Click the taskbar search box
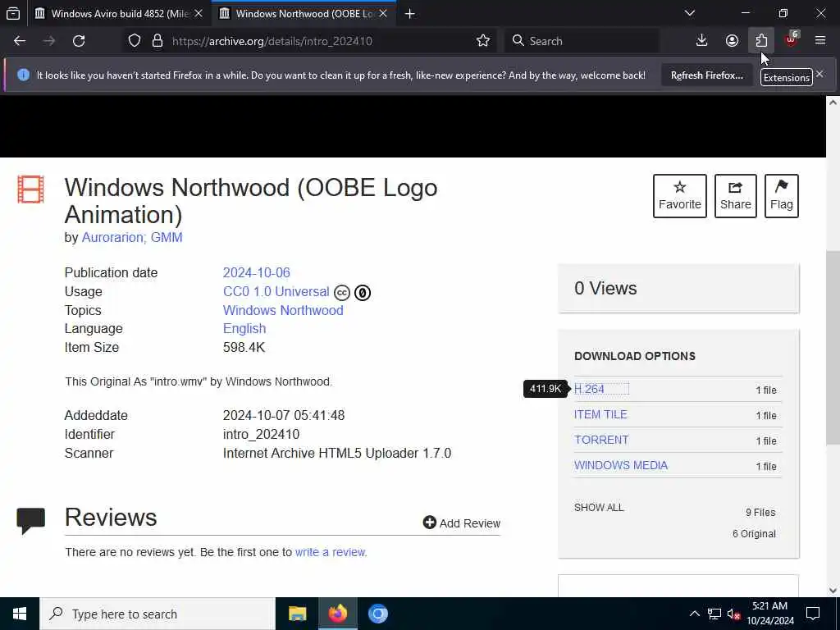Screen dimensions: 840x630 point(157,614)
